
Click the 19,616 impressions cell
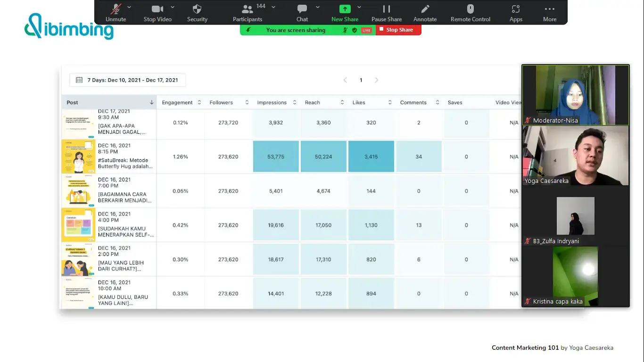[276, 225]
